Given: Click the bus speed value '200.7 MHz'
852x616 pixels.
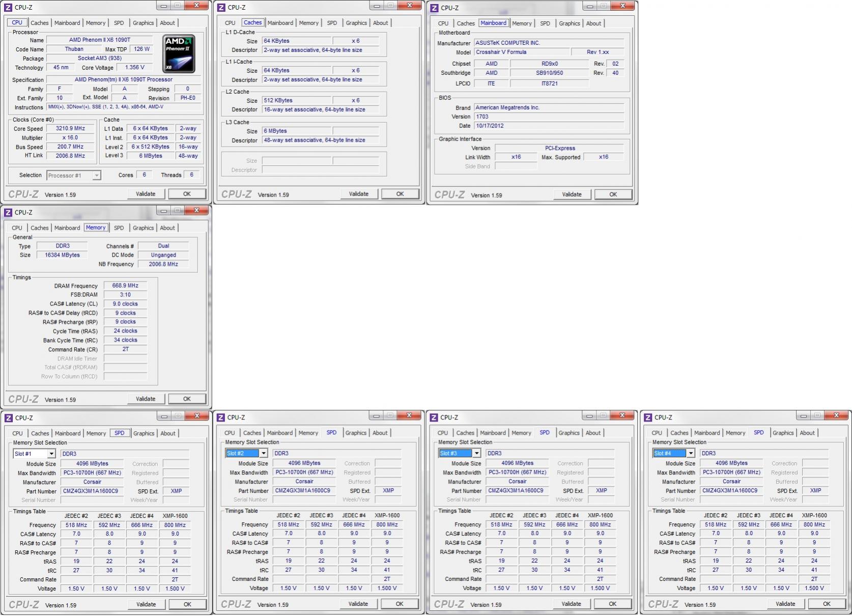Looking at the screenshot, I should pos(70,147).
